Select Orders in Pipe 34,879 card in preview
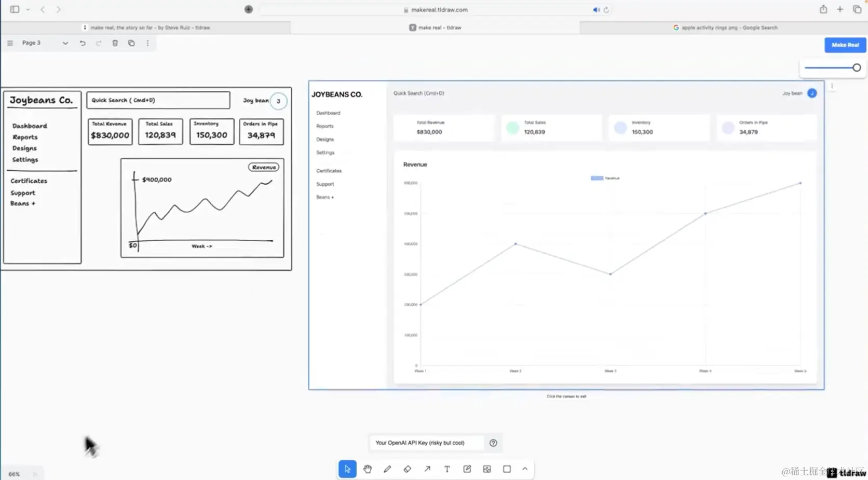Viewport: 868px width, 480px height. click(x=767, y=128)
